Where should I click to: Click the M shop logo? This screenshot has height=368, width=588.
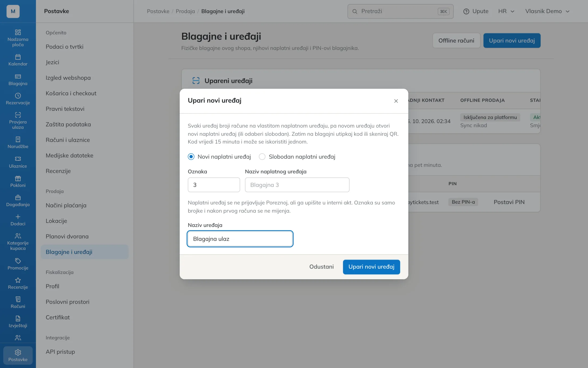tap(13, 11)
